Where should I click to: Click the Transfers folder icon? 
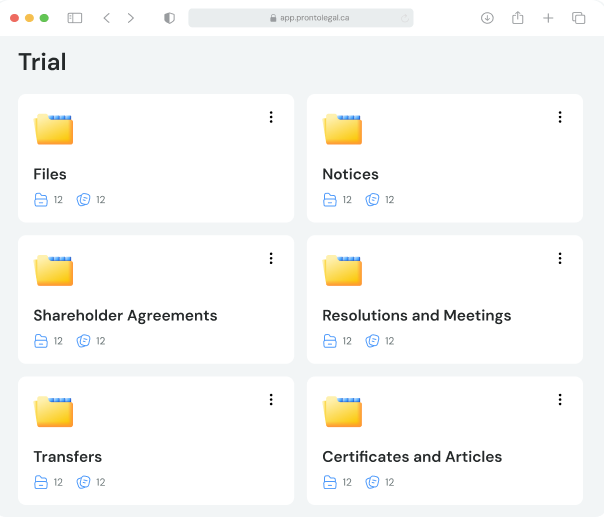(54, 412)
